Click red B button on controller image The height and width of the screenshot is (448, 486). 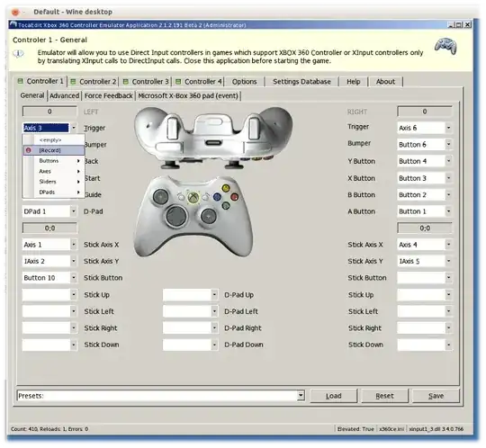[235, 197]
